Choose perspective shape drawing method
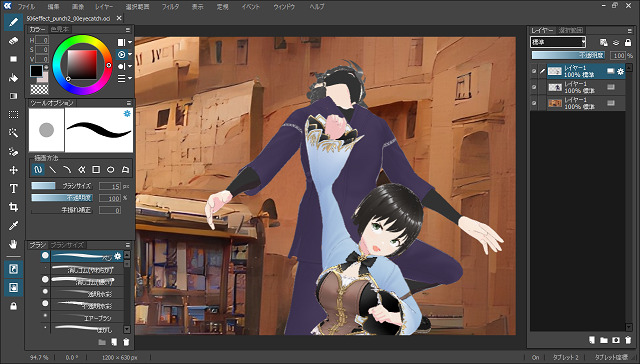The height and width of the screenshot is (364, 640). tap(125, 169)
